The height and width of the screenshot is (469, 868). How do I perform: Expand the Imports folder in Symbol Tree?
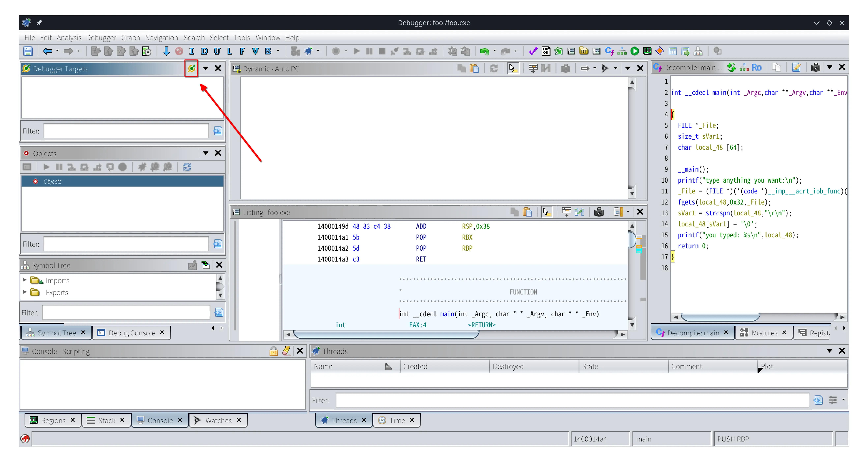point(25,280)
